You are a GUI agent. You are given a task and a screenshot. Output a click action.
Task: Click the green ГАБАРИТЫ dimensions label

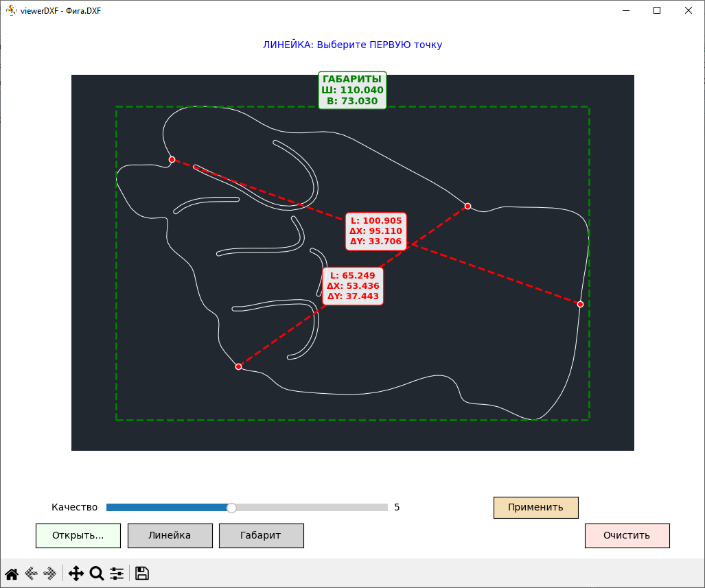point(352,90)
